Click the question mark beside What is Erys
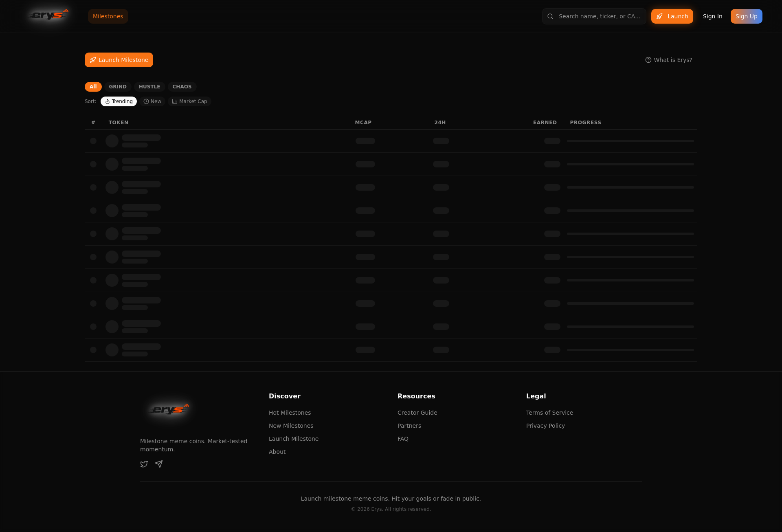 (648, 60)
